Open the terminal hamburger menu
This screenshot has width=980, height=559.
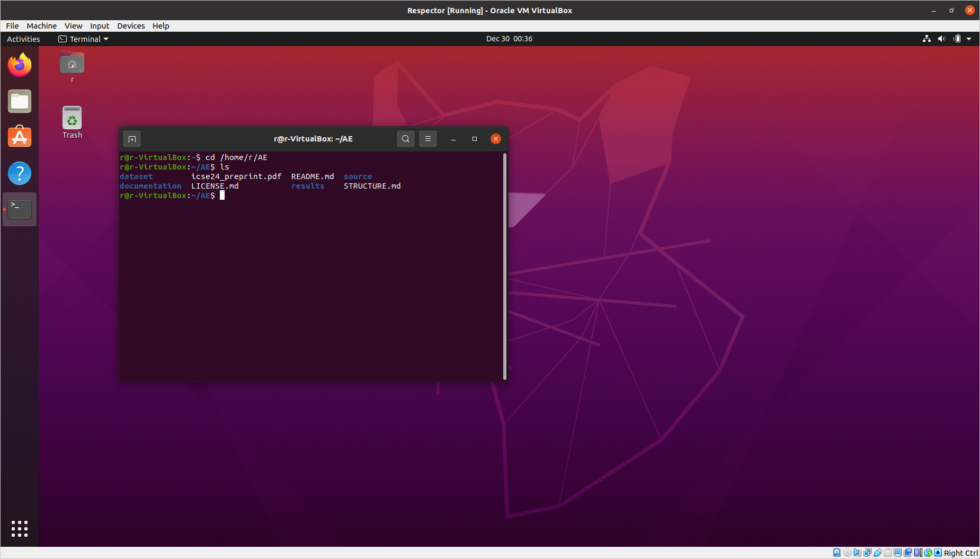428,139
